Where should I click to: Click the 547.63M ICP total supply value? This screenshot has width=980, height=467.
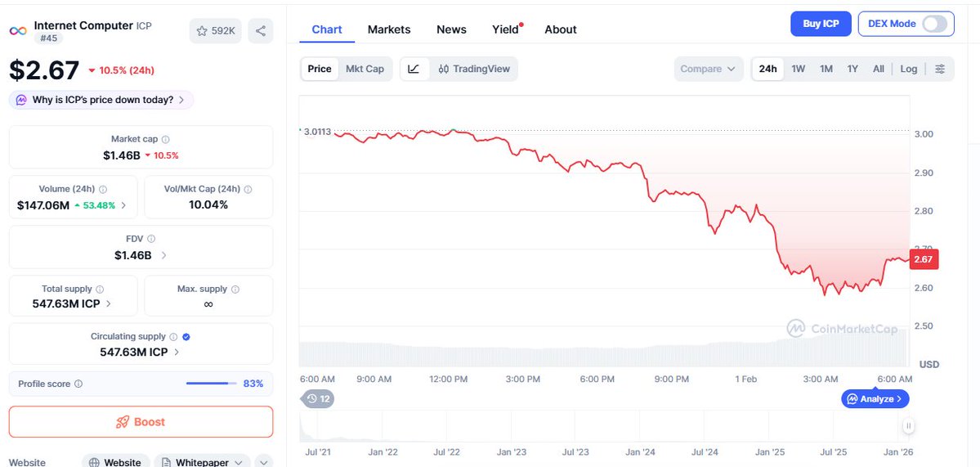[66, 303]
